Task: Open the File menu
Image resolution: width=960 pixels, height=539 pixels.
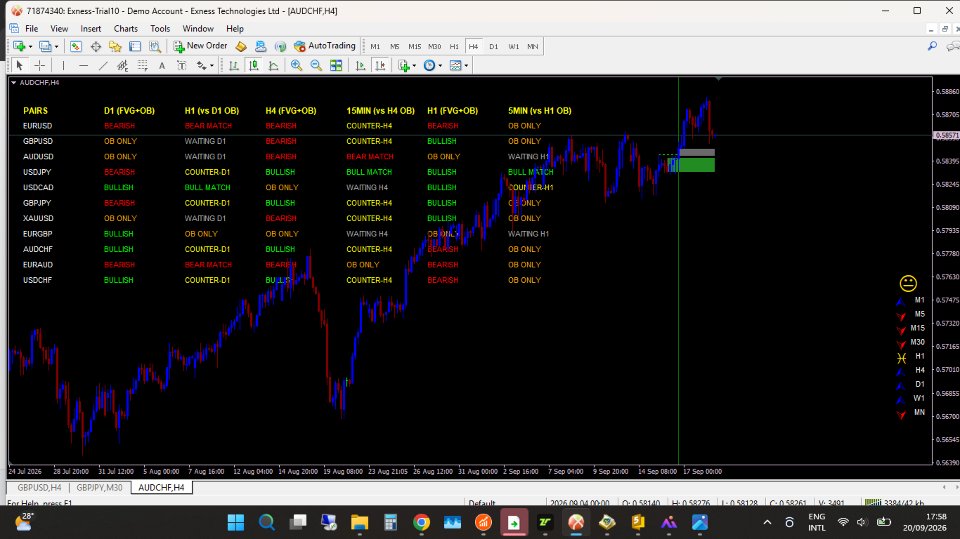Action: pyautogui.click(x=31, y=29)
